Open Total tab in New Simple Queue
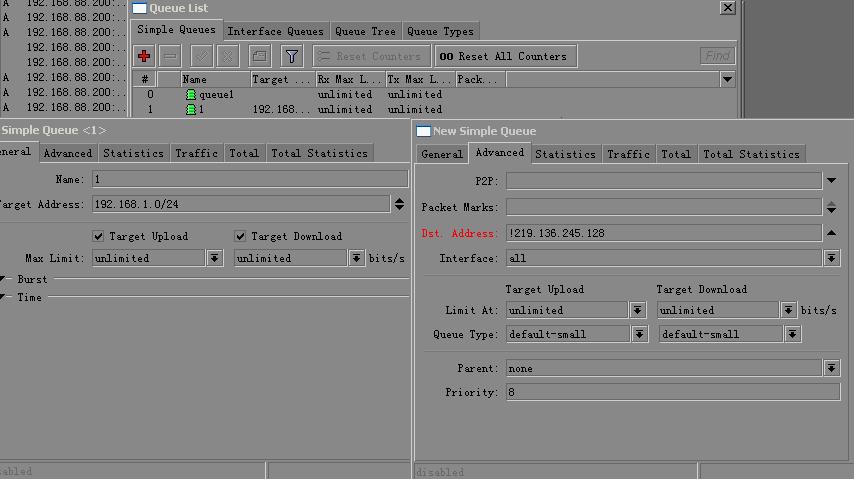The height and width of the screenshot is (479, 854). click(x=676, y=155)
